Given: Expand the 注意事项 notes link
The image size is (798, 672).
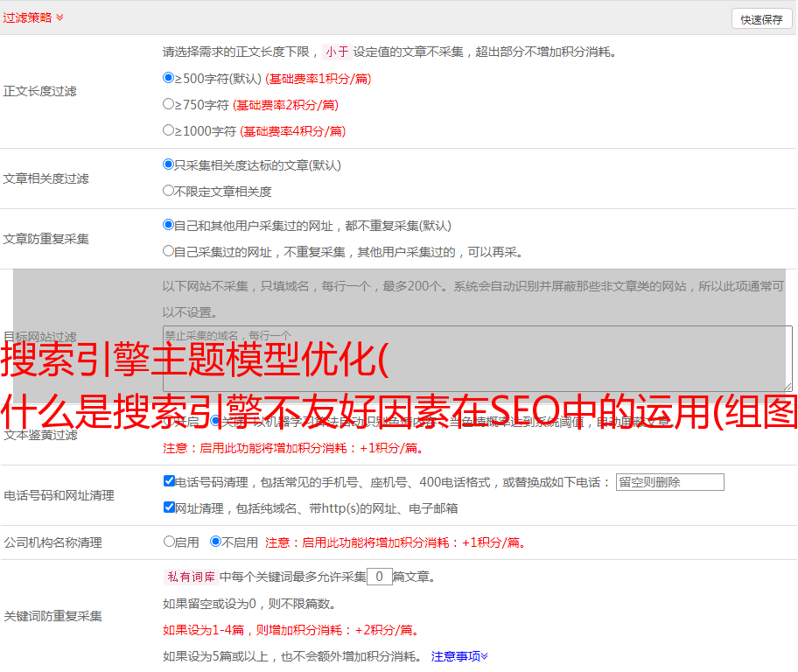Looking at the screenshot, I should (459, 655).
